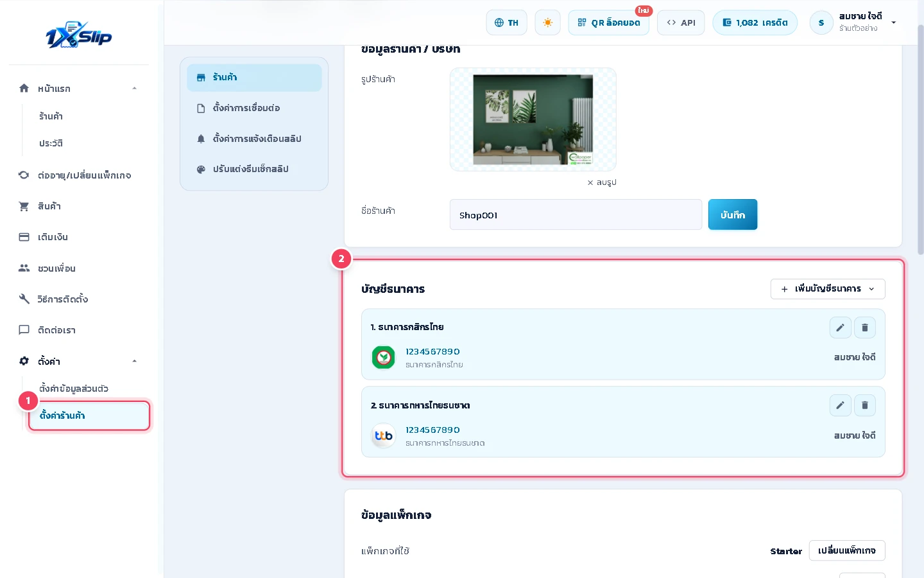Click the วิธีการติดตั้ง wrench icon
The width and height of the screenshot is (924, 578).
24,299
